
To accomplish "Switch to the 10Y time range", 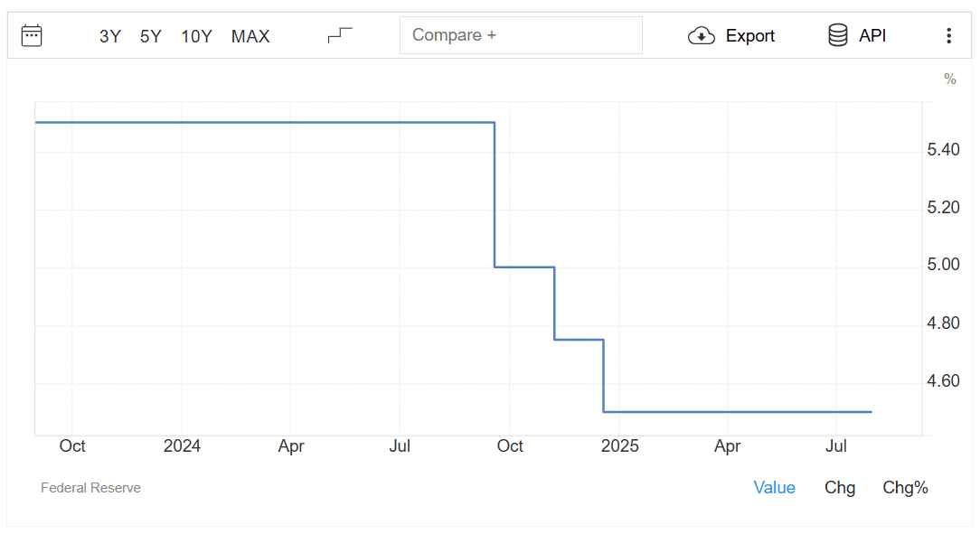I will [x=196, y=36].
